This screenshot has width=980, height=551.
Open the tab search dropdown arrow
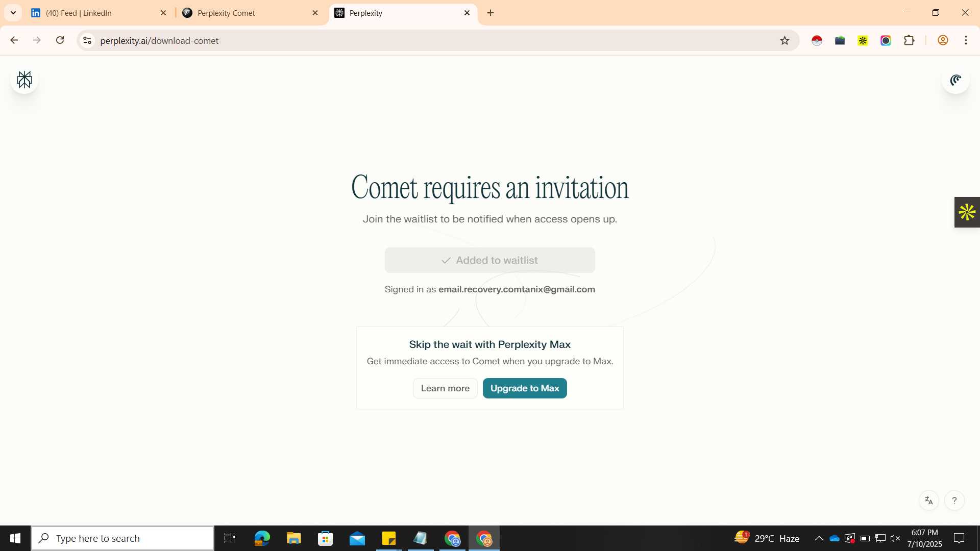click(13, 13)
